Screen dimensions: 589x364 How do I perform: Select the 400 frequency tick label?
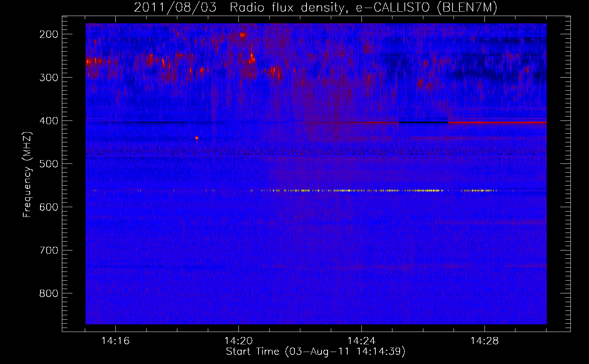(49, 121)
